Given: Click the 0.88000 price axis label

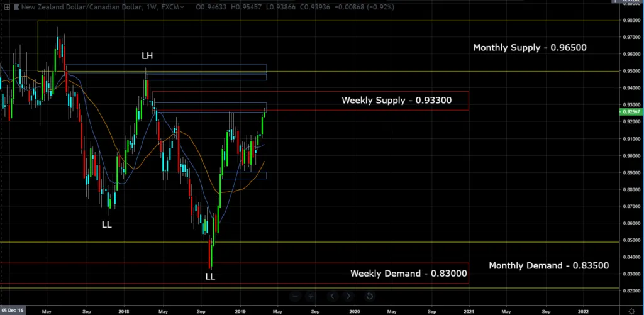Looking at the screenshot, I should [633, 189].
